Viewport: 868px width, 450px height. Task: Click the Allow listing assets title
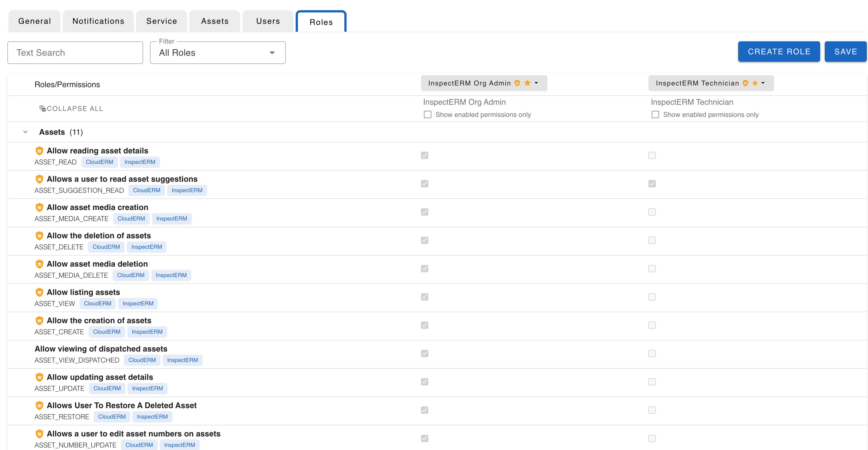[83, 292]
